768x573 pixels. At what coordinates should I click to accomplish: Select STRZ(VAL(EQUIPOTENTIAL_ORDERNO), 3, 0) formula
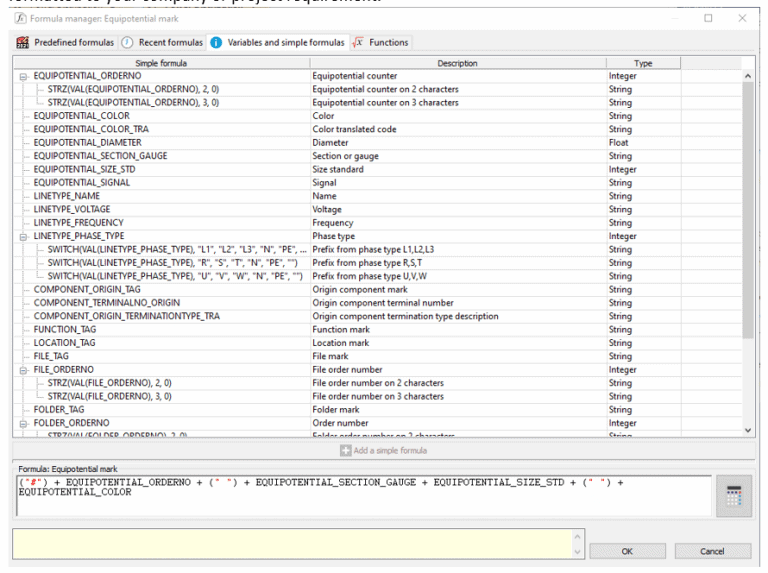(x=133, y=102)
